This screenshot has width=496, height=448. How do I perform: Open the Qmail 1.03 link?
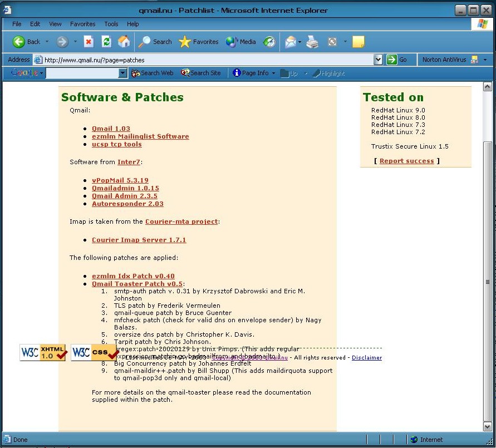click(111, 129)
